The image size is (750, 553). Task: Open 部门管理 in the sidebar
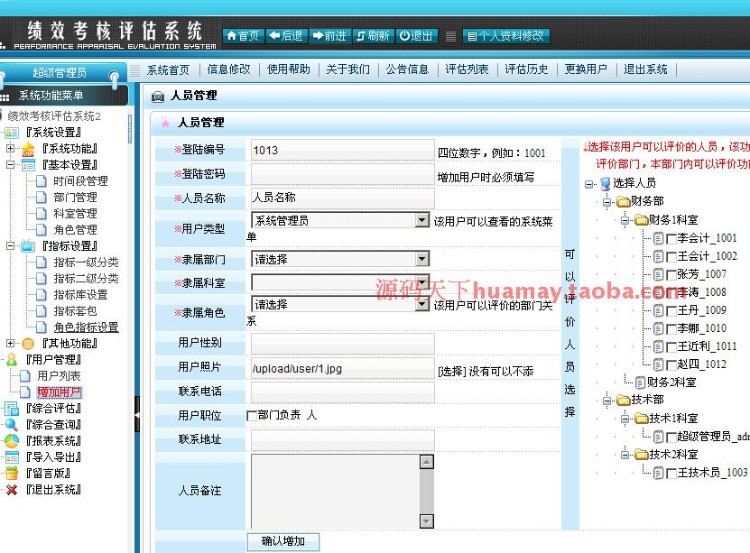tap(75, 198)
